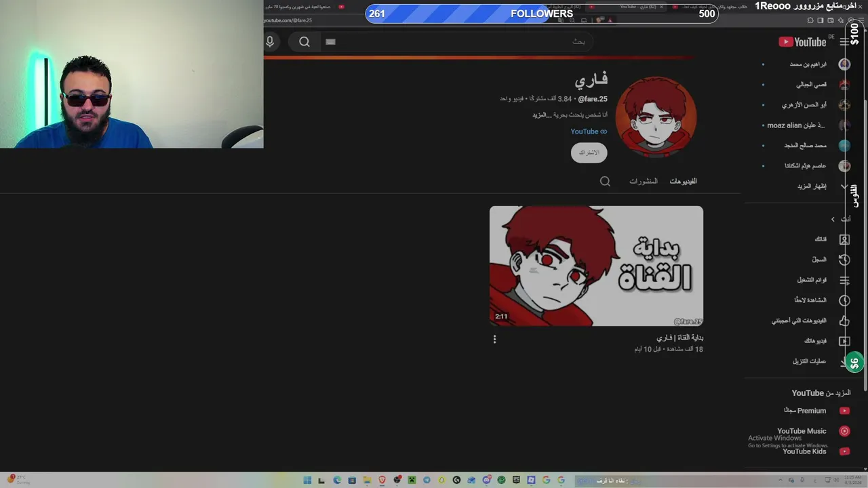This screenshot has height=488, width=868.
Task: Open the YouTube link on channel header
Action: [x=589, y=131]
